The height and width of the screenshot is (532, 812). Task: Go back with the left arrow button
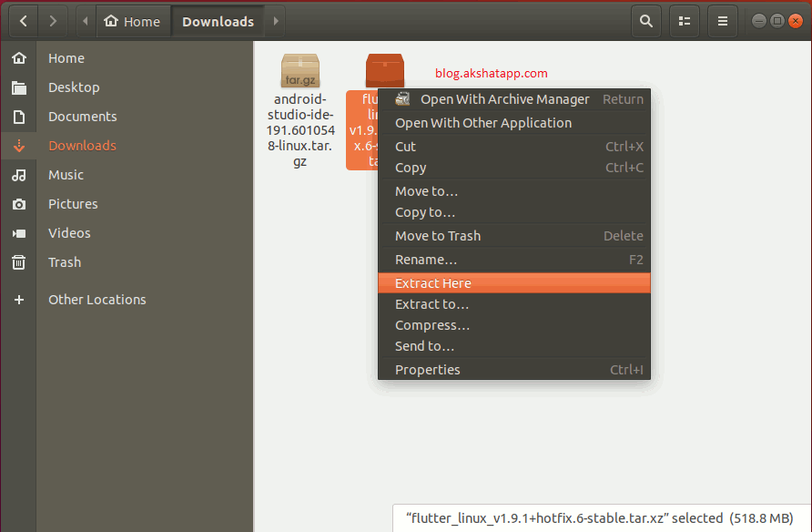pos(23,21)
